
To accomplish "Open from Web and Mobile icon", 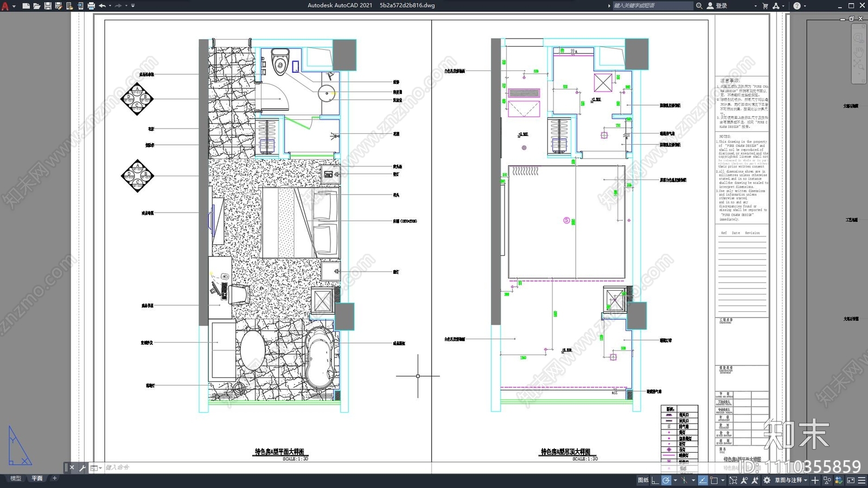I will (69, 5).
